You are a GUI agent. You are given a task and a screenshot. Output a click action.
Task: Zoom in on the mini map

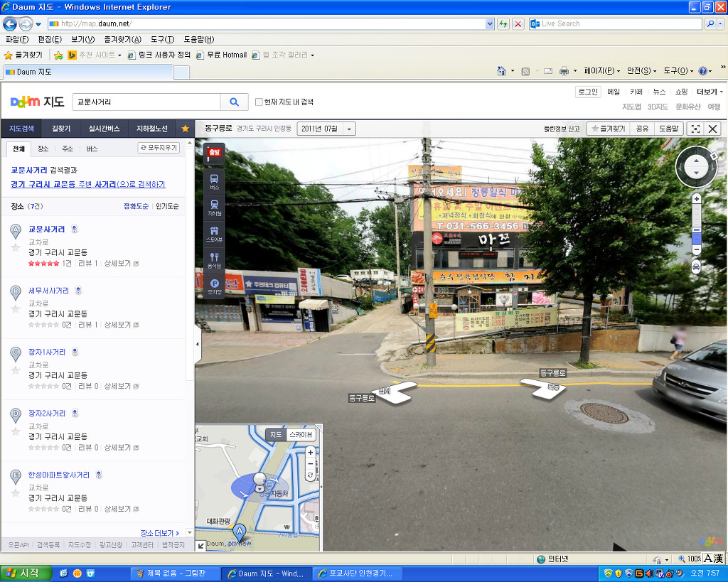tap(310, 452)
